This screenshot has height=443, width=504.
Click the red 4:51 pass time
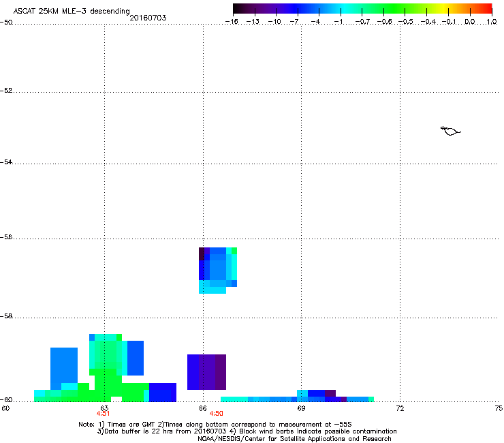point(103,414)
